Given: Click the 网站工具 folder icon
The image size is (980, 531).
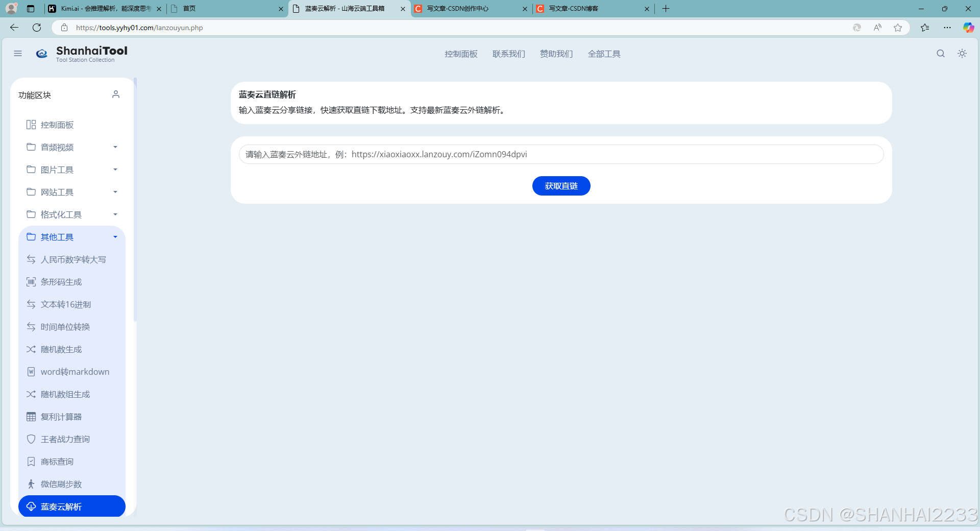Looking at the screenshot, I should (31, 192).
